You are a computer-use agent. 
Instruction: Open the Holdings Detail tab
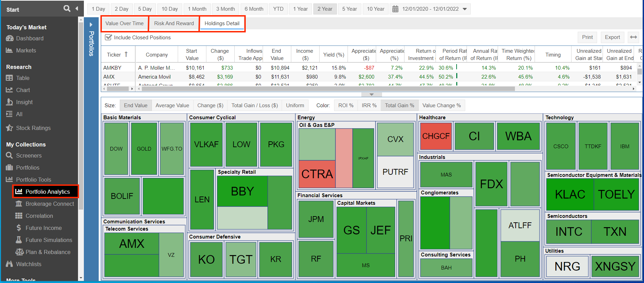pyautogui.click(x=222, y=23)
